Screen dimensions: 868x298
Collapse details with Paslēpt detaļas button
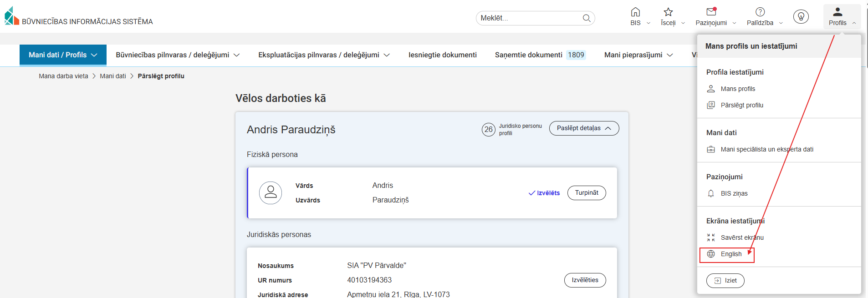point(584,128)
